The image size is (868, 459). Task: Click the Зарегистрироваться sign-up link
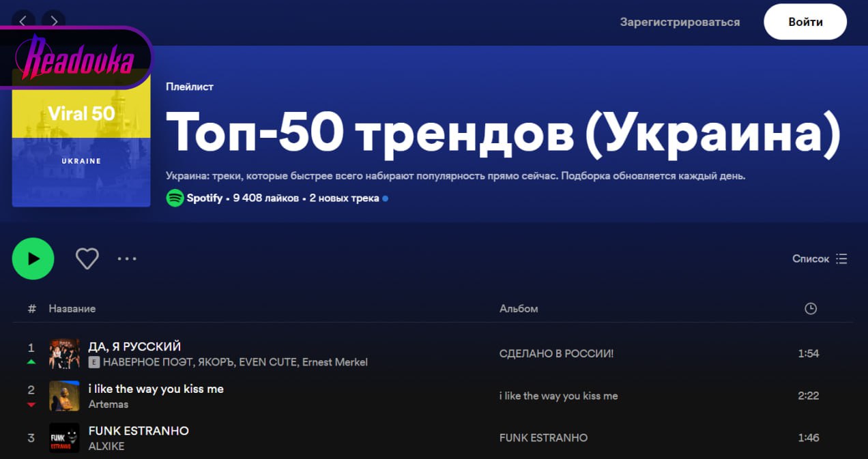680,22
